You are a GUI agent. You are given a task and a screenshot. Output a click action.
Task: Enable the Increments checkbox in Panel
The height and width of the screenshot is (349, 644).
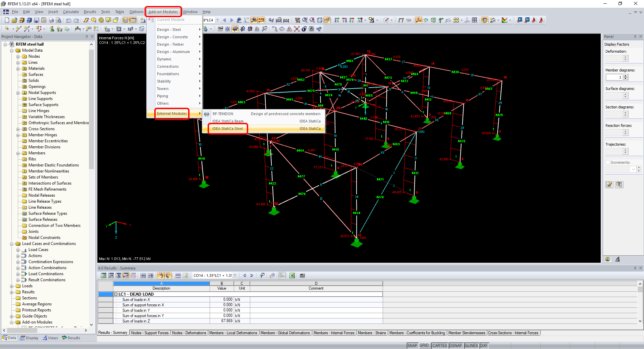click(608, 162)
